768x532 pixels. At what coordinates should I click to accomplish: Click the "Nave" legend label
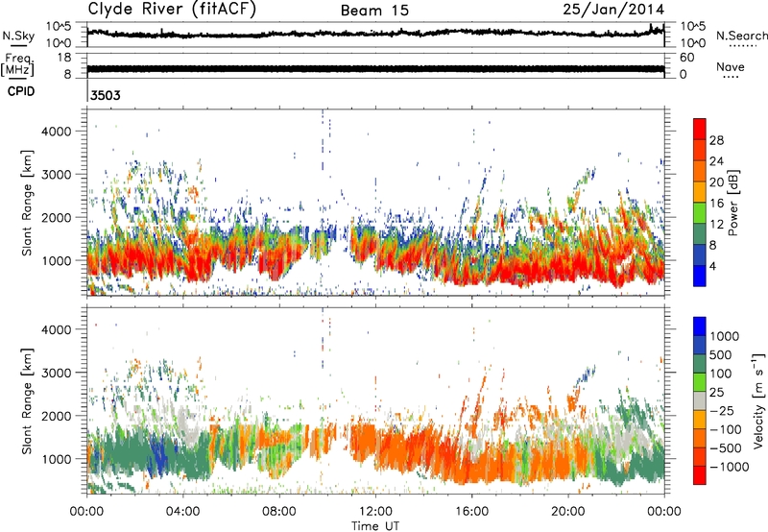point(731,67)
